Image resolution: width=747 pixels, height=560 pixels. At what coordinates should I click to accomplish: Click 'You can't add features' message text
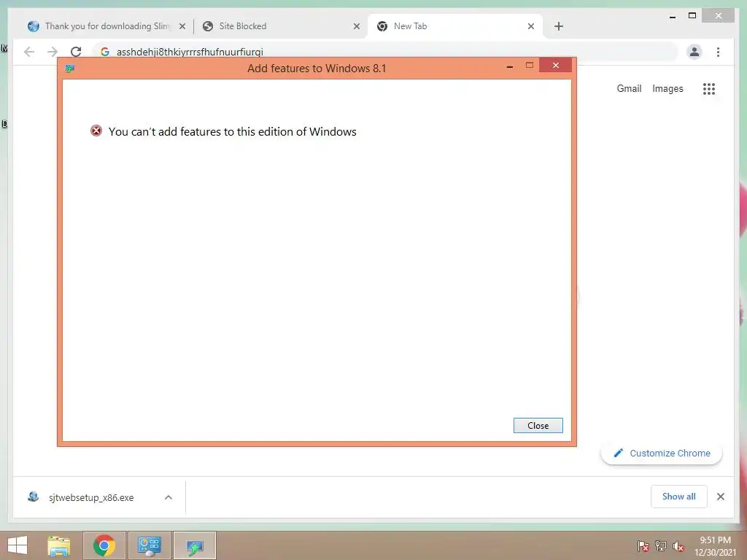233,131
